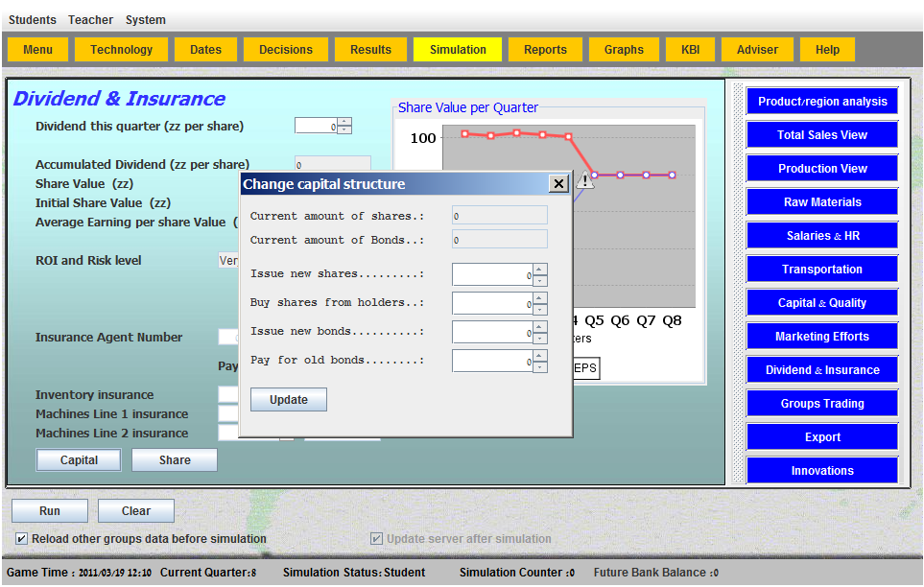Decrease the Pay for old bonds value
Image resolution: width=924 pixels, height=587 pixels.
pyautogui.click(x=540, y=366)
